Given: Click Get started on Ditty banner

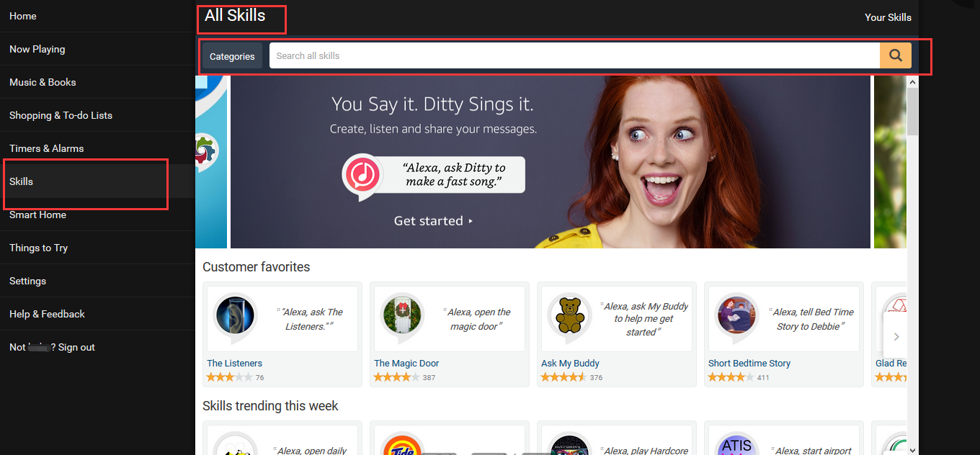Looking at the screenshot, I should coord(433,221).
